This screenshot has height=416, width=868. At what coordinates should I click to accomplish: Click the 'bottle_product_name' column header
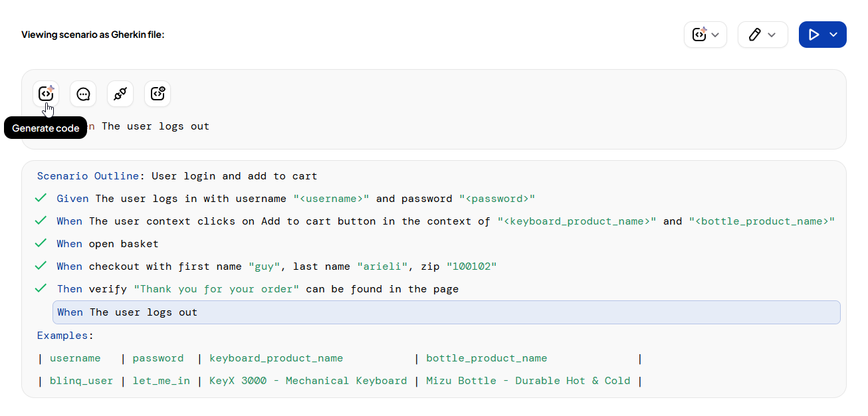pos(487,358)
